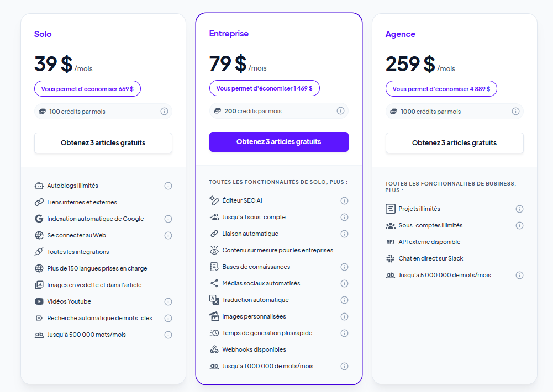Open info tooltip for Éditeur SEO AI
The image size is (553, 392).
tap(345, 200)
